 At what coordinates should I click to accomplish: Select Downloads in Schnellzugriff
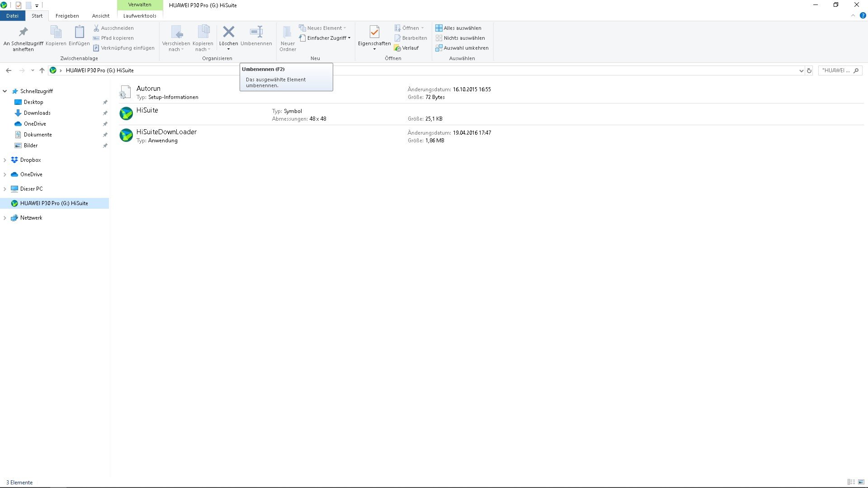[x=37, y=113]
